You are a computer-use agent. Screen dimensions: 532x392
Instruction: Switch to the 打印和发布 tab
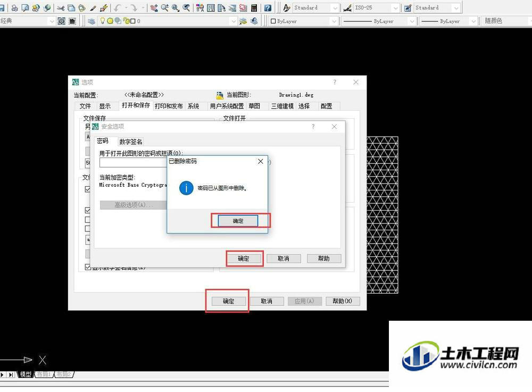click(x=169, y=106)
